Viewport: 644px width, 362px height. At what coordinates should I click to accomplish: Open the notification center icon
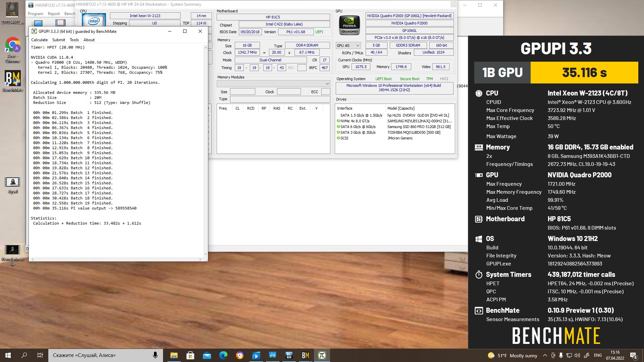pyautogui.click(x=633, y=355)
